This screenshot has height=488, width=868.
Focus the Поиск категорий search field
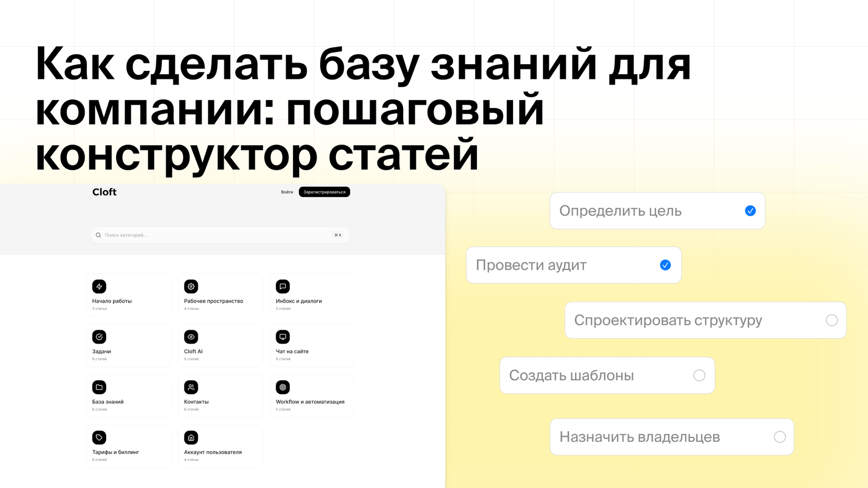(x=220, y=235)
